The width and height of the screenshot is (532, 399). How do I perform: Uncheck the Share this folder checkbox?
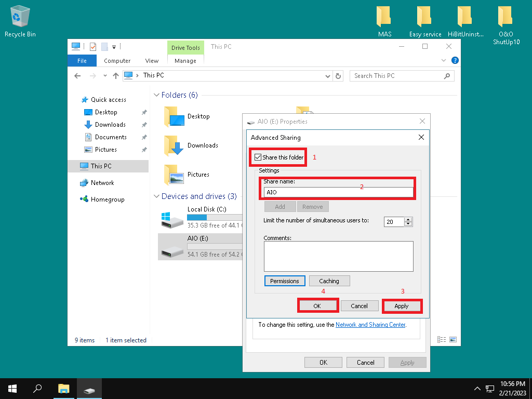258,157
